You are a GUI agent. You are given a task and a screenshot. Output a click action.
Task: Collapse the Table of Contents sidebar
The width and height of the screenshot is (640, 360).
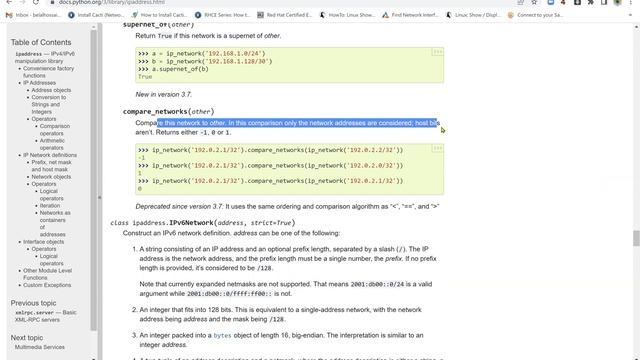pos(100,198)
